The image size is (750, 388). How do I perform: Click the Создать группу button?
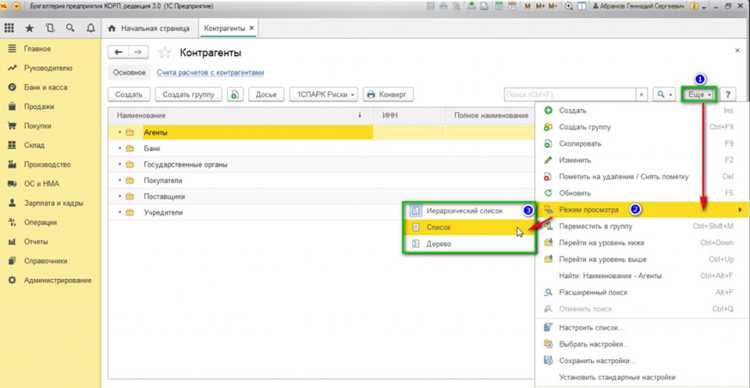point(188,95)
